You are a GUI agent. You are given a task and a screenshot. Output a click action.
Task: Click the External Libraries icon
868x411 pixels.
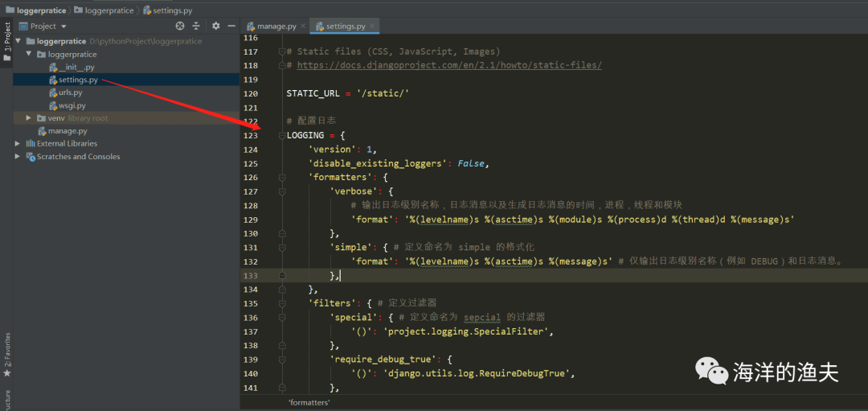(31, 143)
